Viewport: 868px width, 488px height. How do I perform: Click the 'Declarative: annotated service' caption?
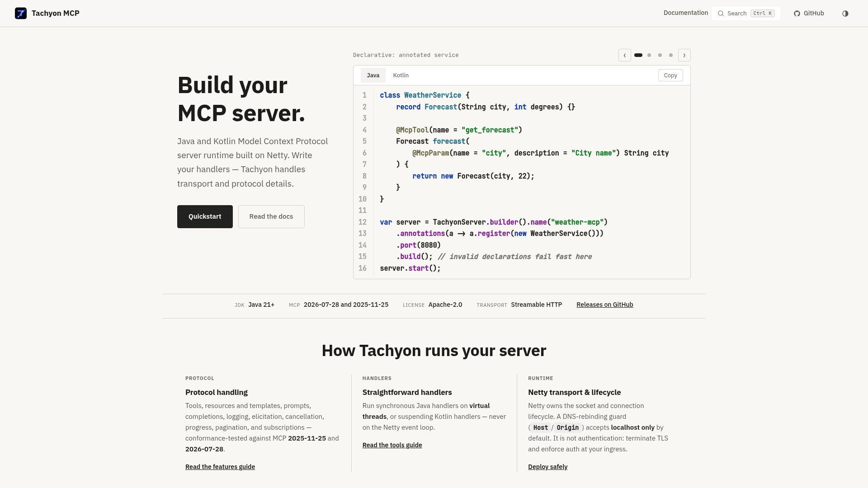click(406, 55)
